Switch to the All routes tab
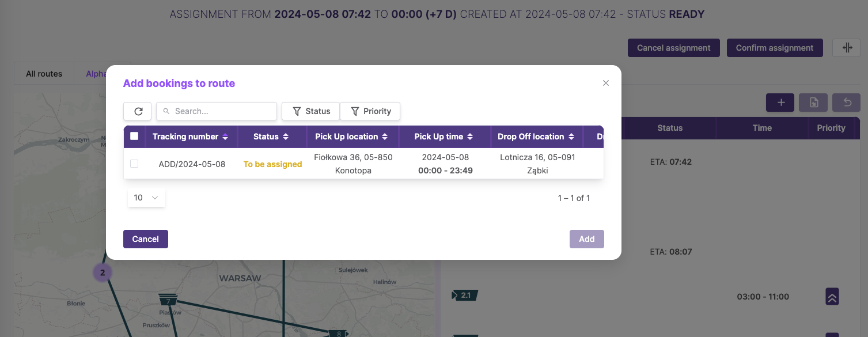Viewport: 868px width, 337px height. click(x=44, y=74)
